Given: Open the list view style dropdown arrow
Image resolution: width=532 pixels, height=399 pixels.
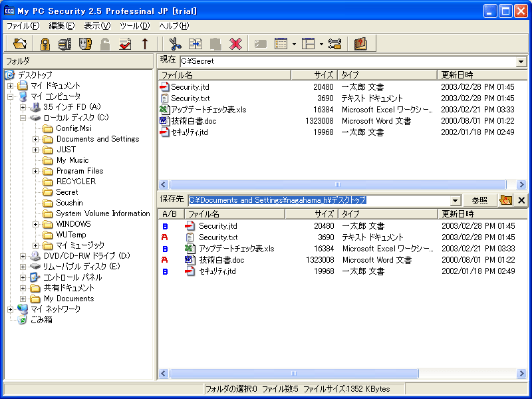Looking at the screenshot, I should [294, 44].
